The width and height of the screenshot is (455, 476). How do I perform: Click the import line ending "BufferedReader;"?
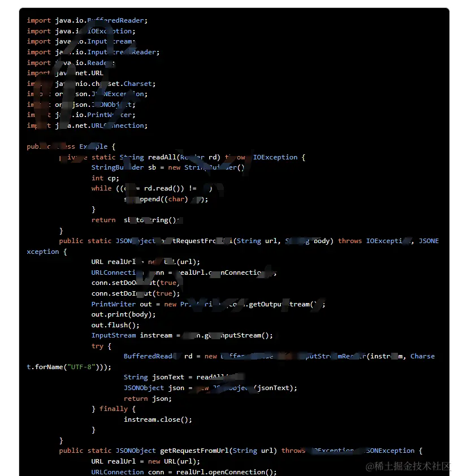(x=87, y=20)
